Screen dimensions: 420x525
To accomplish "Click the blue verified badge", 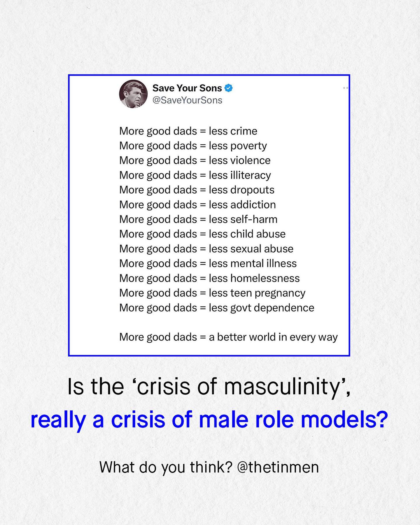I will [228, 88].
